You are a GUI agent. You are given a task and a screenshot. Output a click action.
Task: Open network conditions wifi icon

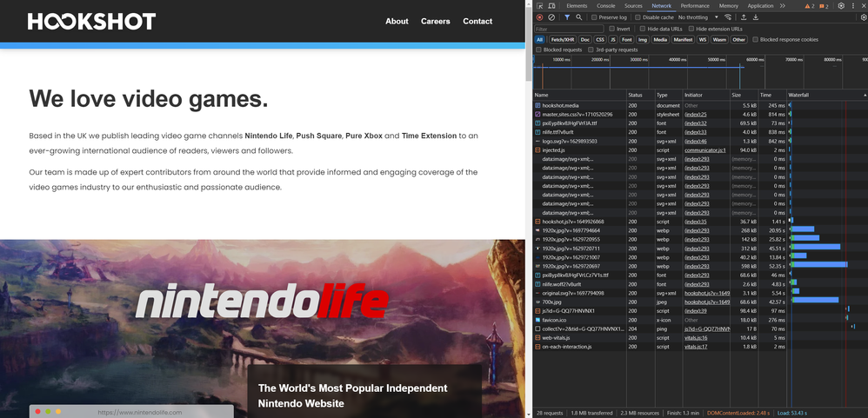coord(728,17)
